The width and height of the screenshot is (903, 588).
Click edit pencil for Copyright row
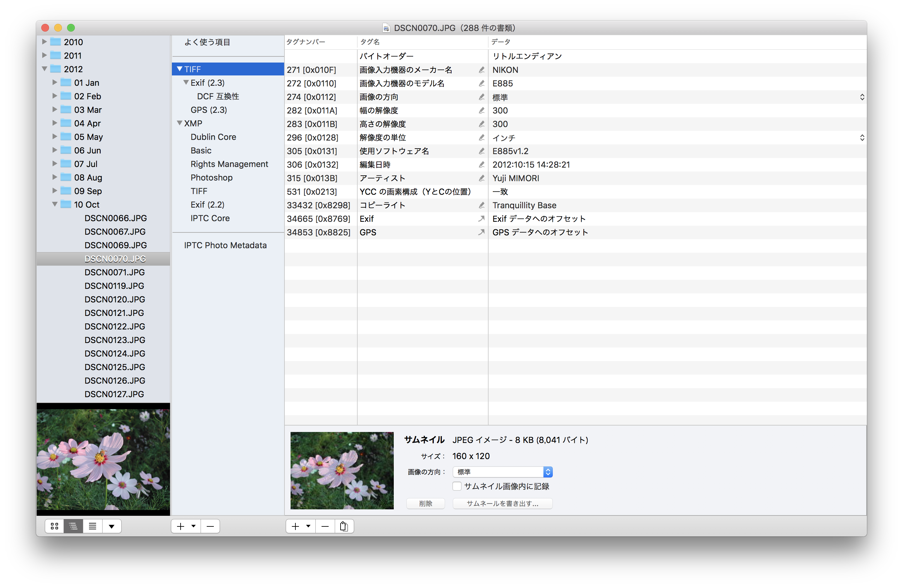[481, 205]
